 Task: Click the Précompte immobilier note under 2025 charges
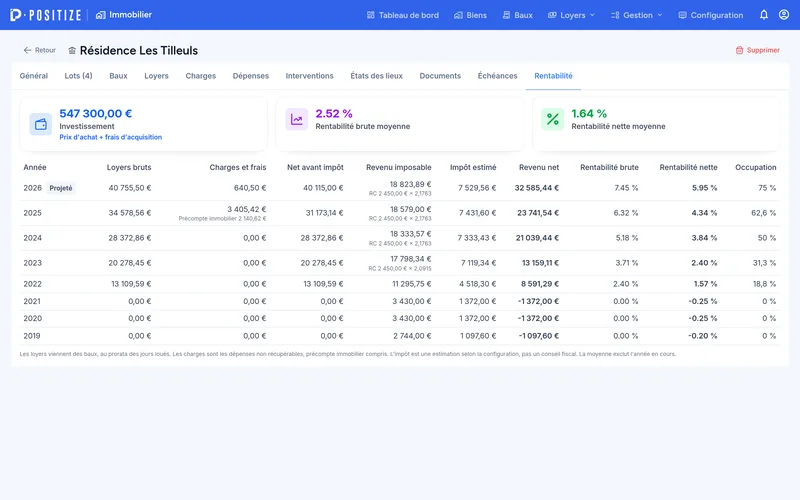pyautogui.click(x=222, y=219)
